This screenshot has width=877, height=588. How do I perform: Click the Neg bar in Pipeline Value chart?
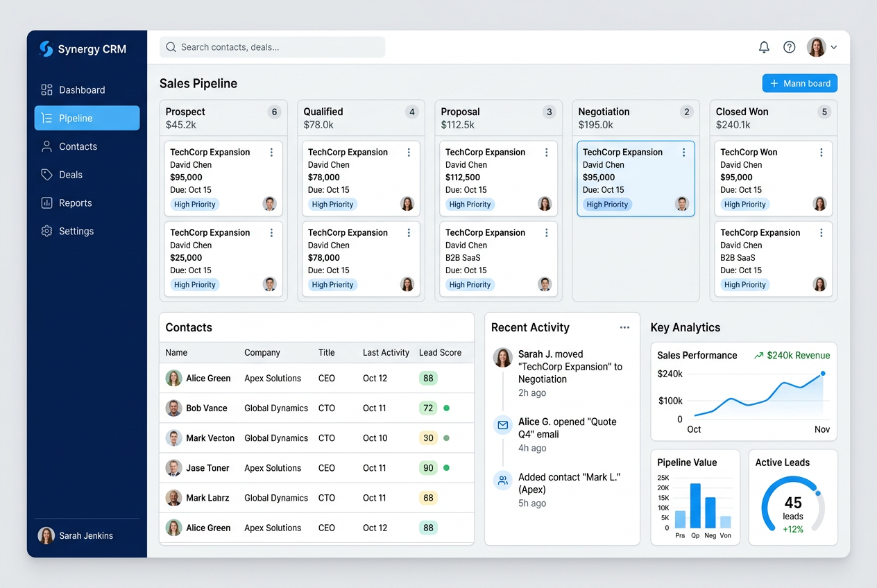[710, 512]
